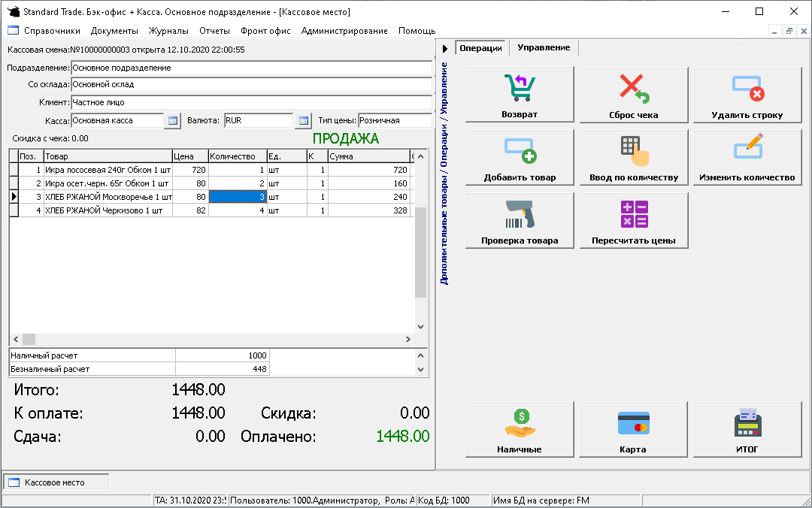Click the Кассовое место taskbar window button
The height and width of the screenshot is (508, 812).
(56, 482)
